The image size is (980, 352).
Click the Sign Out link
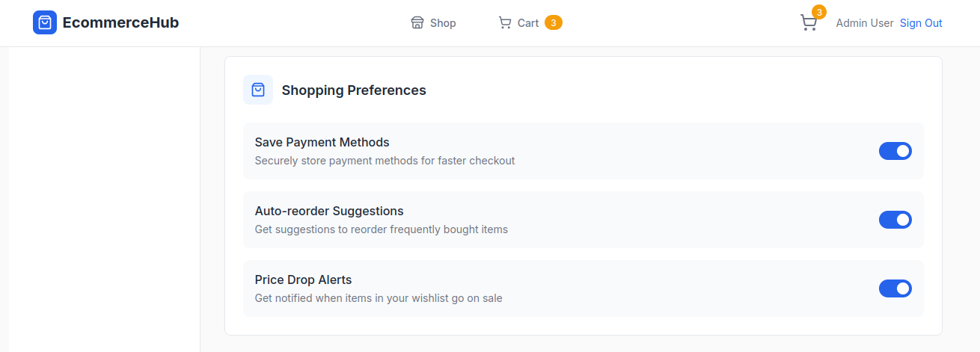[921, 23]
